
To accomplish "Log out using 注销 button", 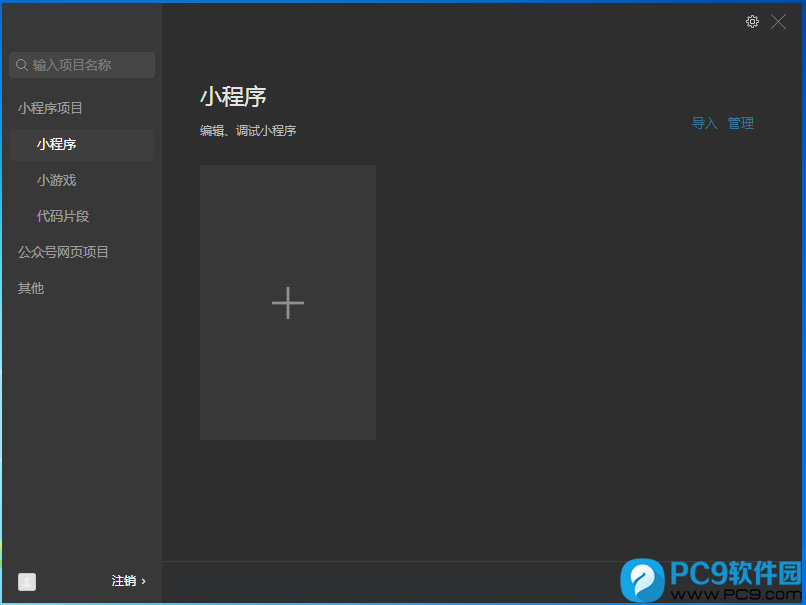I will tap(129, 581).
